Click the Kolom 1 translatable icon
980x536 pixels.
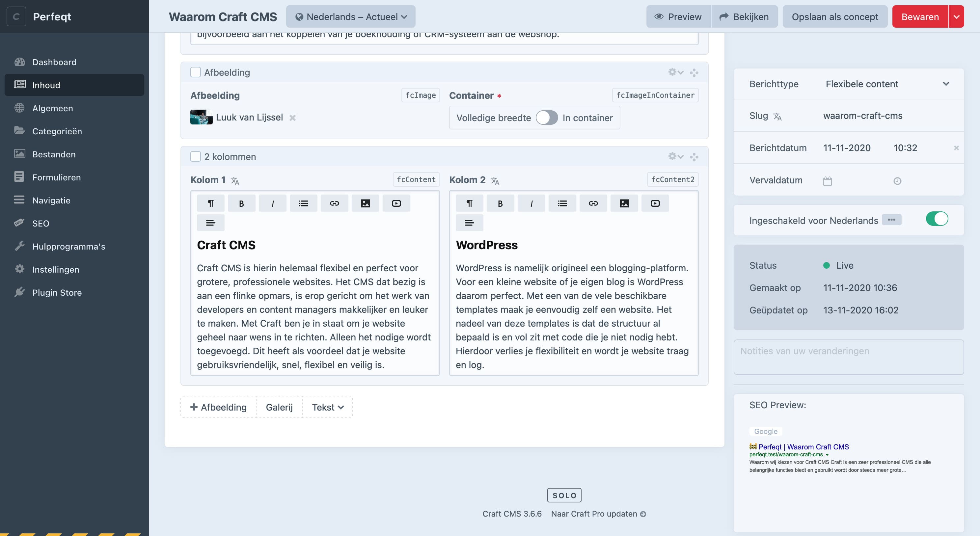[235, 181]
